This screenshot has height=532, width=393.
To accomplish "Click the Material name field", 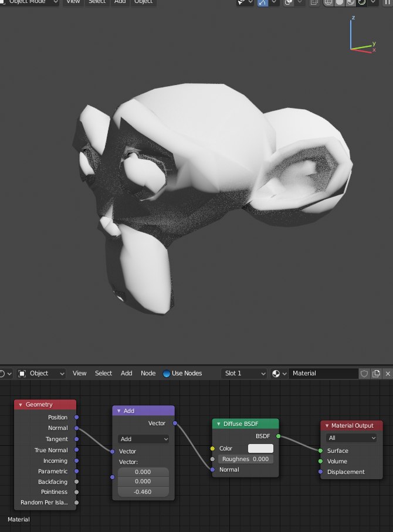I will click(323, 373).
